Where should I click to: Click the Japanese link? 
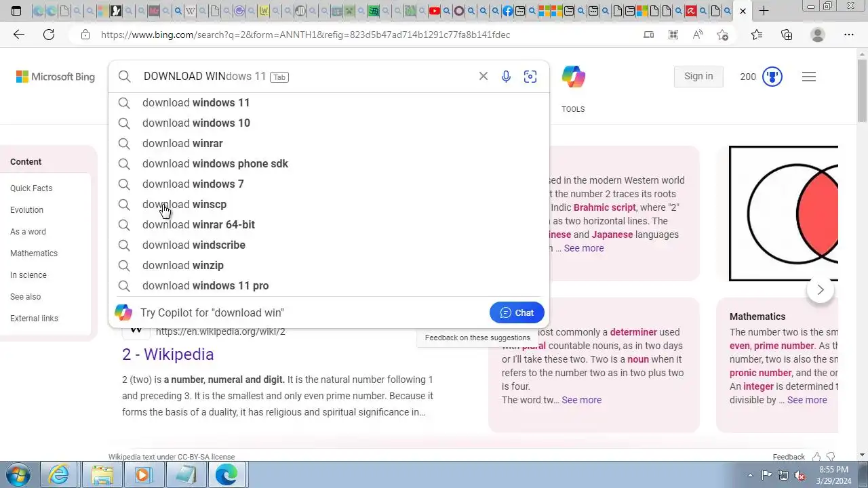[612, 235]
